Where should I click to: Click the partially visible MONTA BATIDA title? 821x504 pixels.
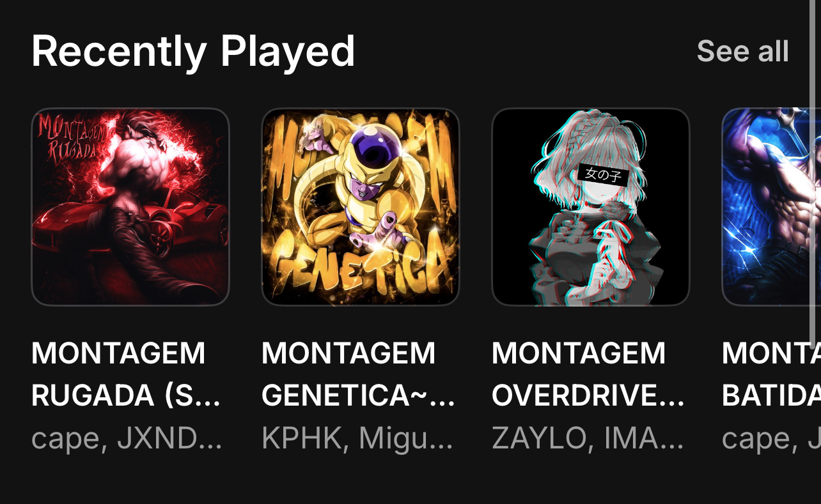pos(771,374)
